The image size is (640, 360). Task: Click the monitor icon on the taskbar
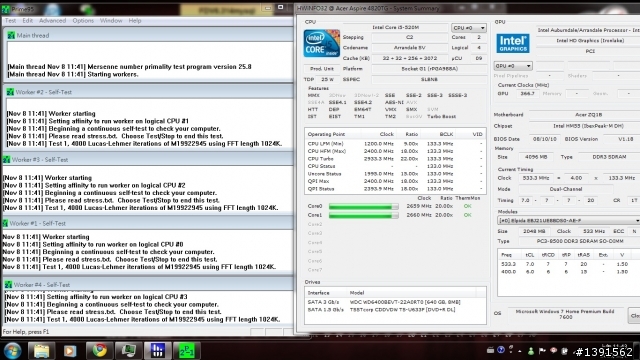click(129, 350)
